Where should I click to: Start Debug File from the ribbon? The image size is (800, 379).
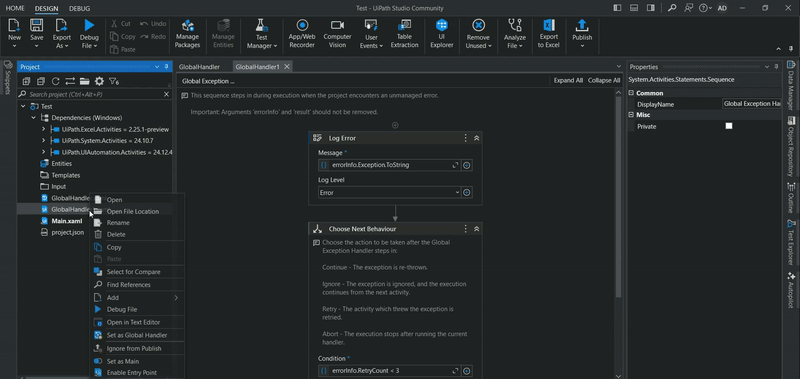click(89, 34)
